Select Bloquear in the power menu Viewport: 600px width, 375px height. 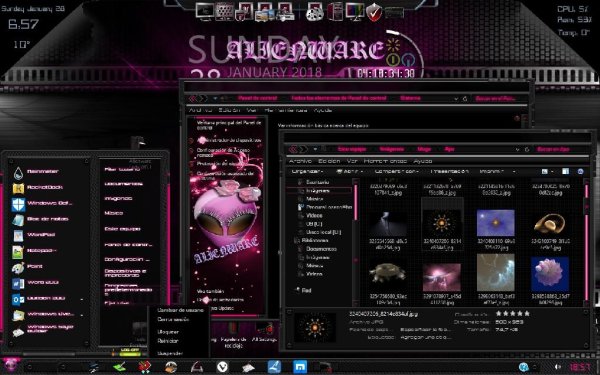point(168,332)
